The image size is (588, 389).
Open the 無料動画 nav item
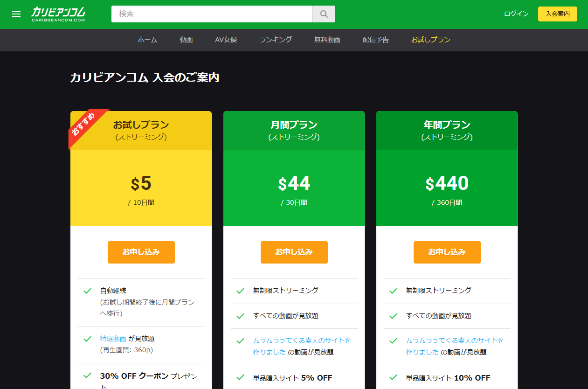(327, 40)
